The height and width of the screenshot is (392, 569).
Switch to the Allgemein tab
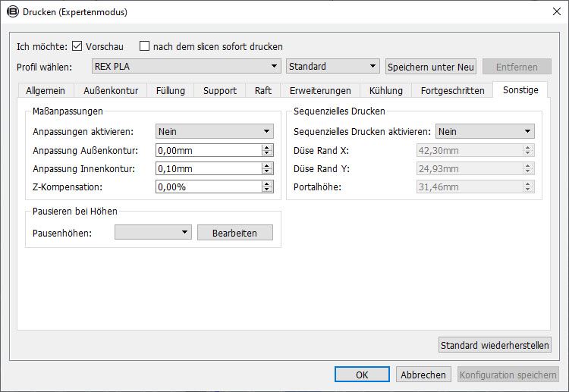tap(46, 91)
